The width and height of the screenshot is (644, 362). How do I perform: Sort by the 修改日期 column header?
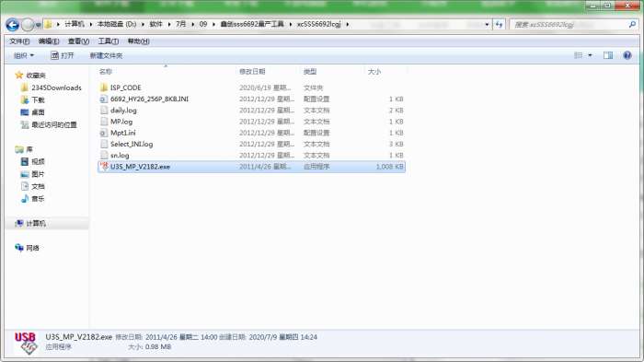252,72
